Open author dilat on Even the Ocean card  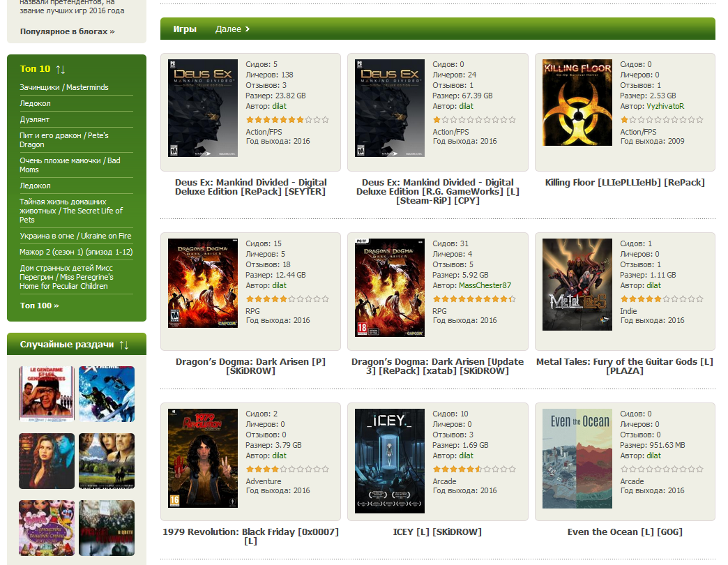pyautogui.click(x=653, y=456)
